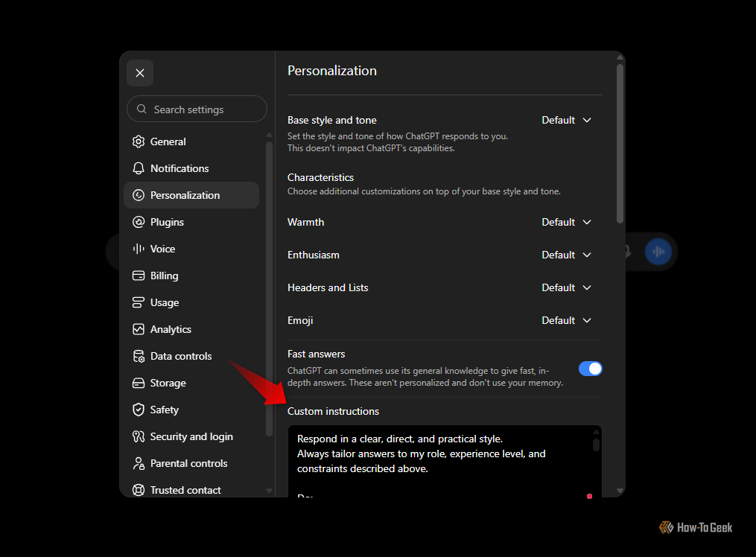Choose Headers and Lists dropdown
This screenshot has width=756, height=557.
coord(566,287)
